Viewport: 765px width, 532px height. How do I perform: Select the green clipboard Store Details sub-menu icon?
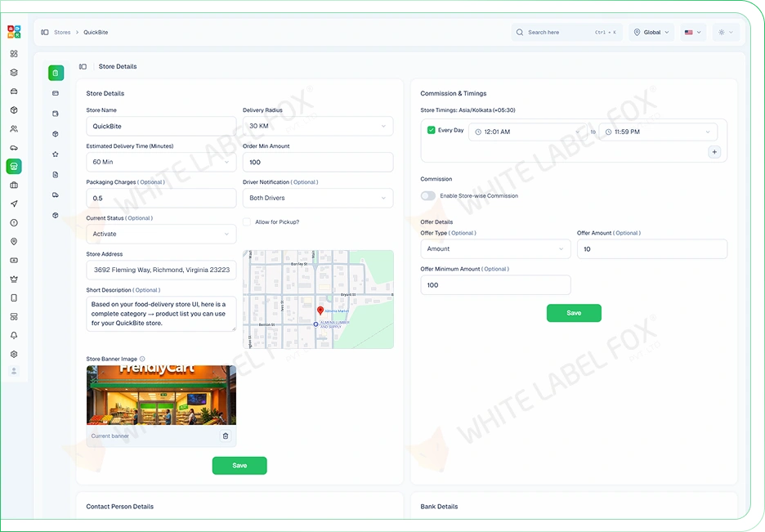[56, 74]
